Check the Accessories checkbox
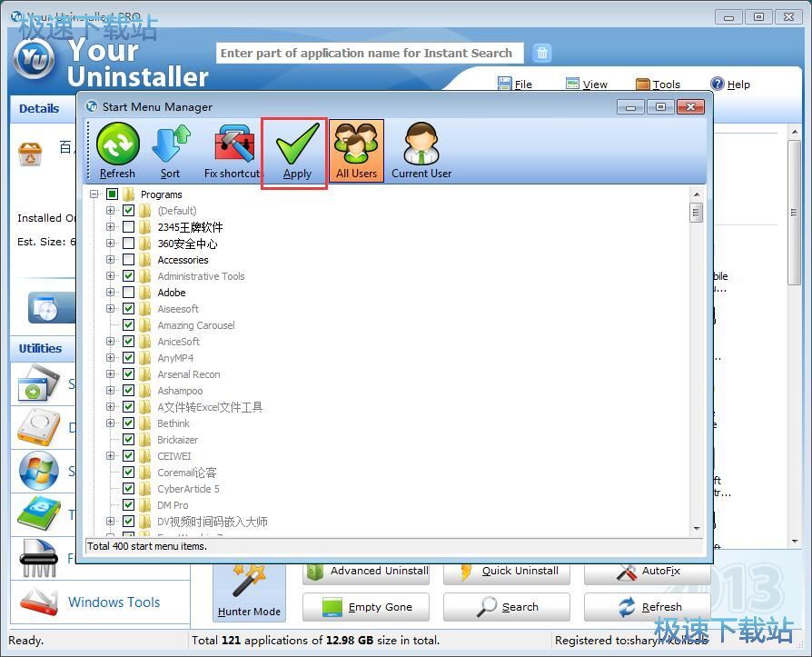 pos(128,260)
